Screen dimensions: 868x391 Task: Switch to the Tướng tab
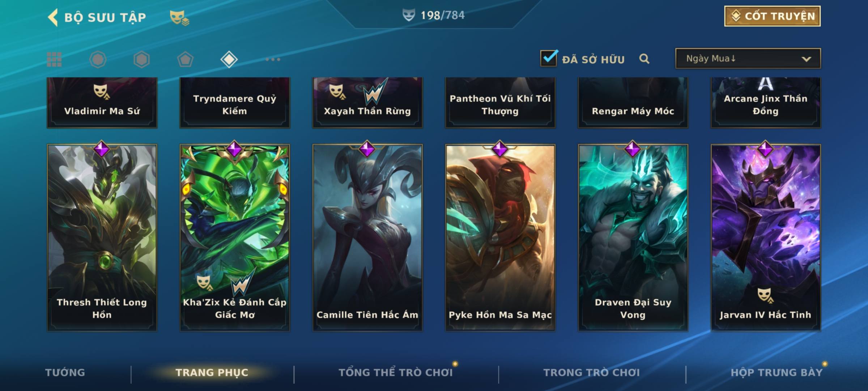click(65, 373)
